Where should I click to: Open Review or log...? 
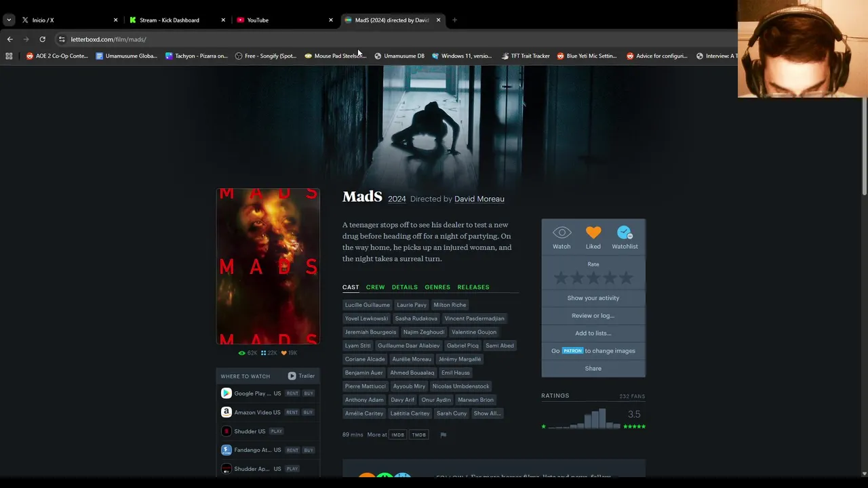[593, 315]
